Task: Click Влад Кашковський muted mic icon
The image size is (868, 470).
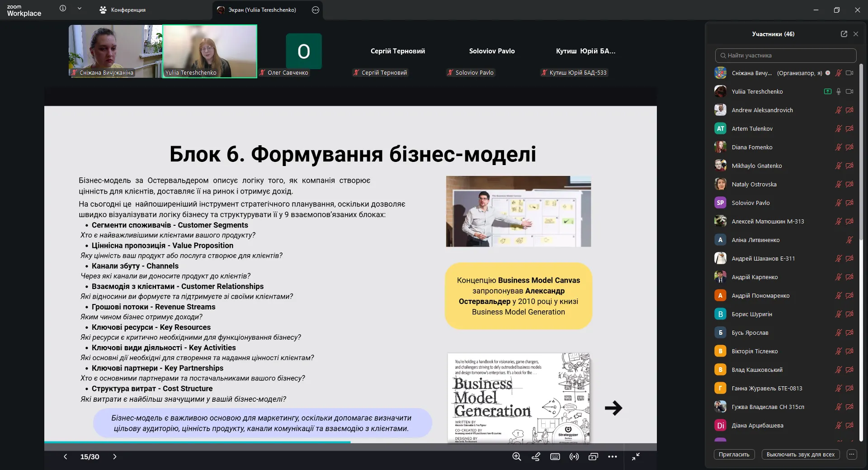Action: 838,370
